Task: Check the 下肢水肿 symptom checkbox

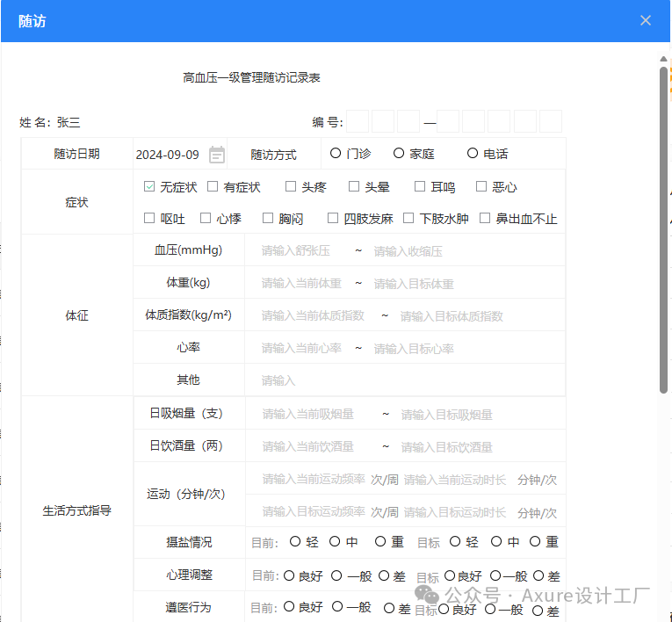Action: pos(408,218)
